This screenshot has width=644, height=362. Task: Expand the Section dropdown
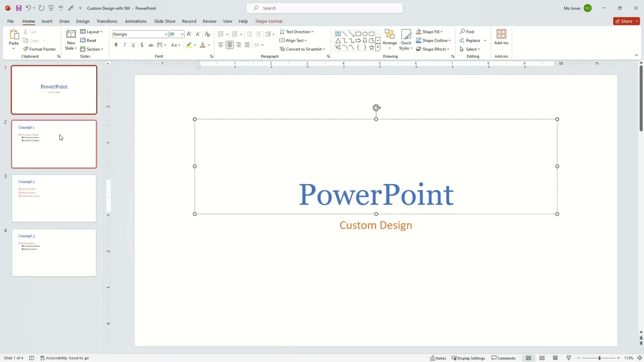pyautogui.click(x=92, y=49)
